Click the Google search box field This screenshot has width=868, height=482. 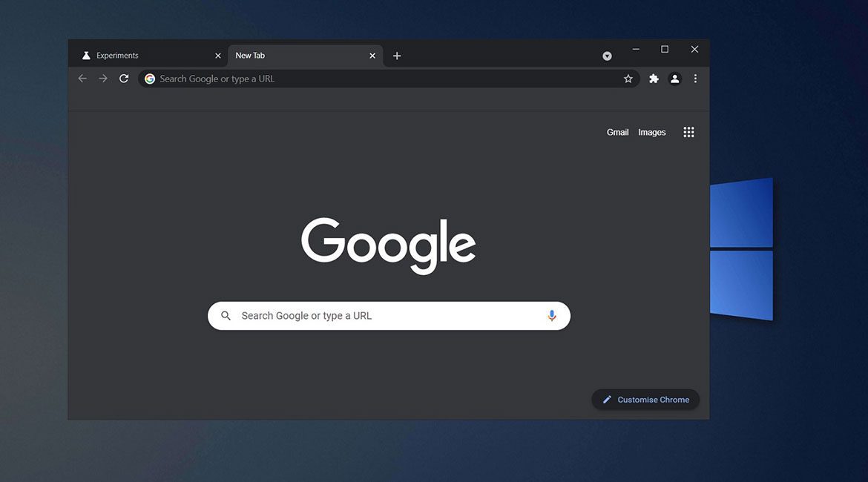click(389, 315)
